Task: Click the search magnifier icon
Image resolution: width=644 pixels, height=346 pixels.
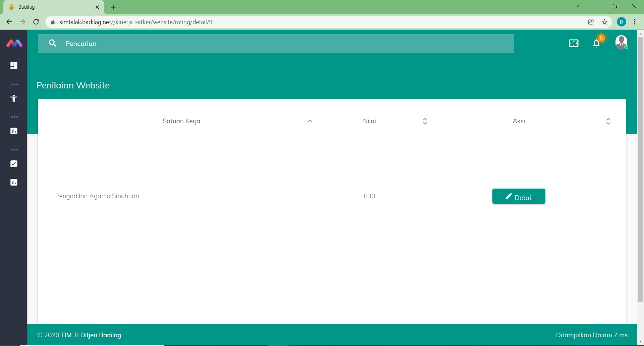Action: (53, 43)
